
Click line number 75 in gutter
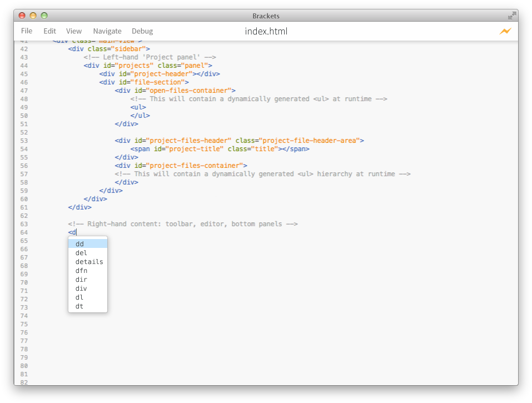coord(24,324)
